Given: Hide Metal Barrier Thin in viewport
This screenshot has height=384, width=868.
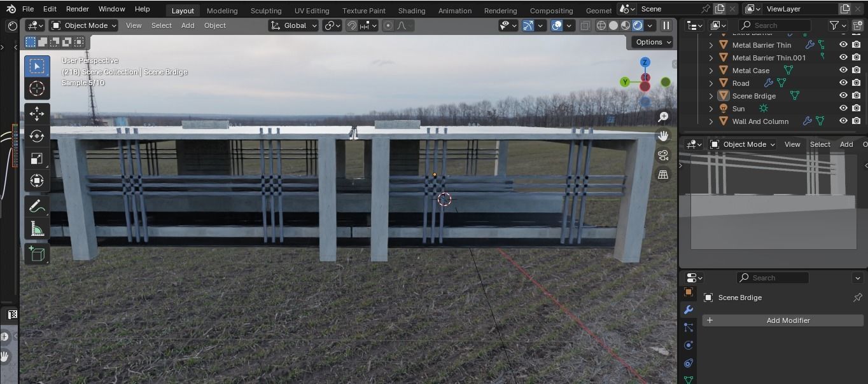Looking at the screenshot, I should (843, 45).
